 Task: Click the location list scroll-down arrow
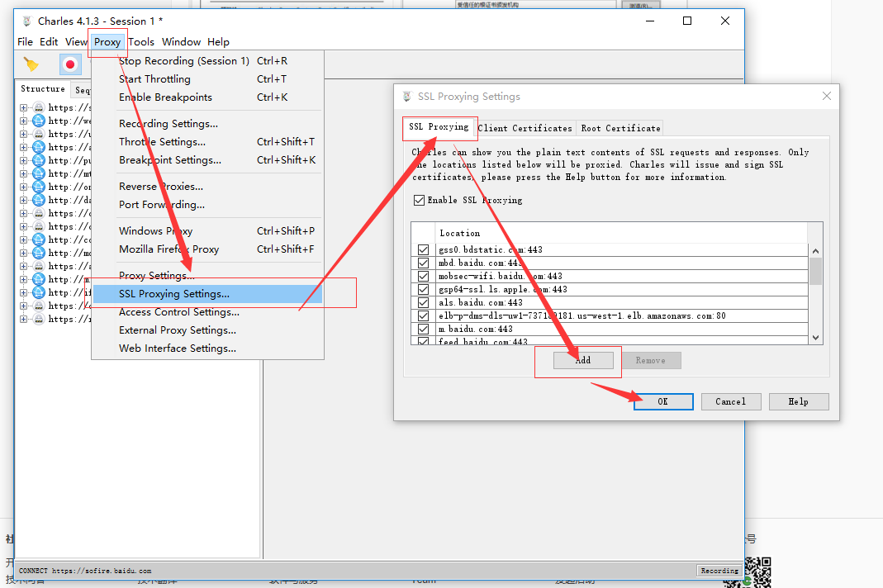pyautogui.click(x=815, y=338)
